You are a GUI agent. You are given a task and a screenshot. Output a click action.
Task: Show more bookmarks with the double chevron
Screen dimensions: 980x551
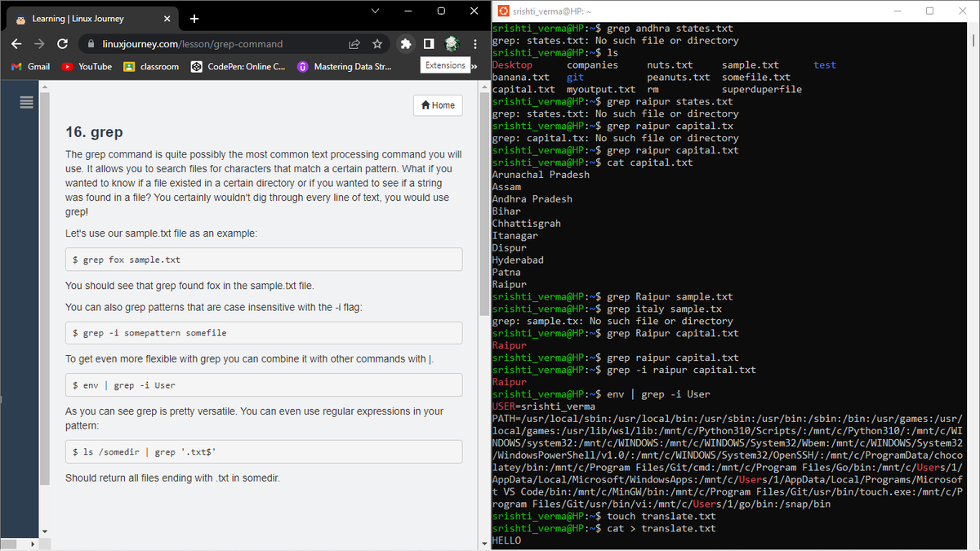[x=474, y=66]
